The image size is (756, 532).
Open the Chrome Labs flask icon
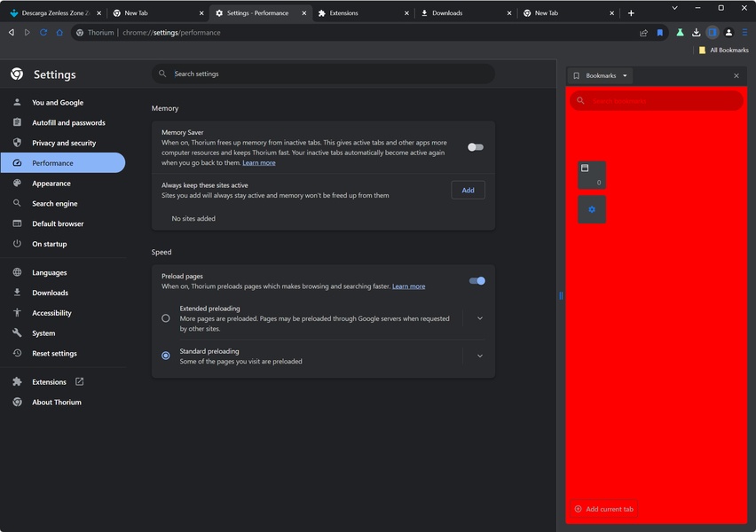pyautogui.click(x=680, y=33)
